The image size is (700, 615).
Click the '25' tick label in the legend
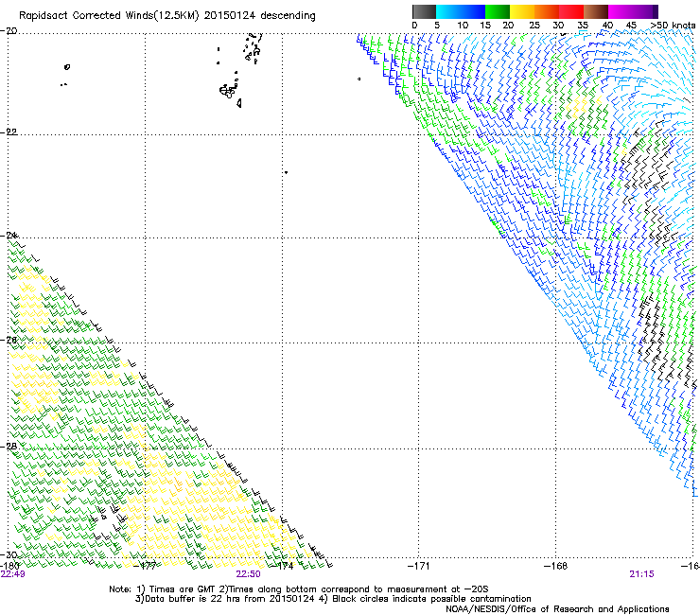(534, 26)
